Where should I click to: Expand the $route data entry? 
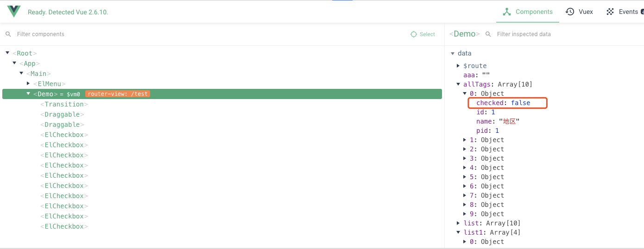tap(459, 66)
